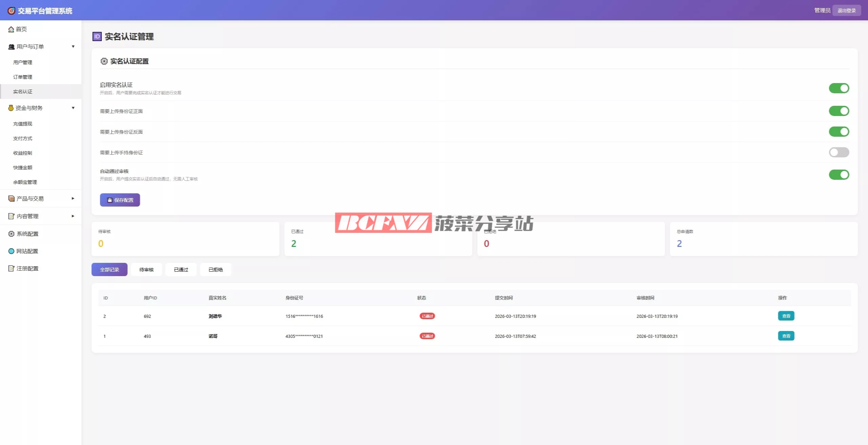Click the home icon beside 首页
Image resolution: width=868 pixels, height=445 pixels.
[x=11, y=29]
